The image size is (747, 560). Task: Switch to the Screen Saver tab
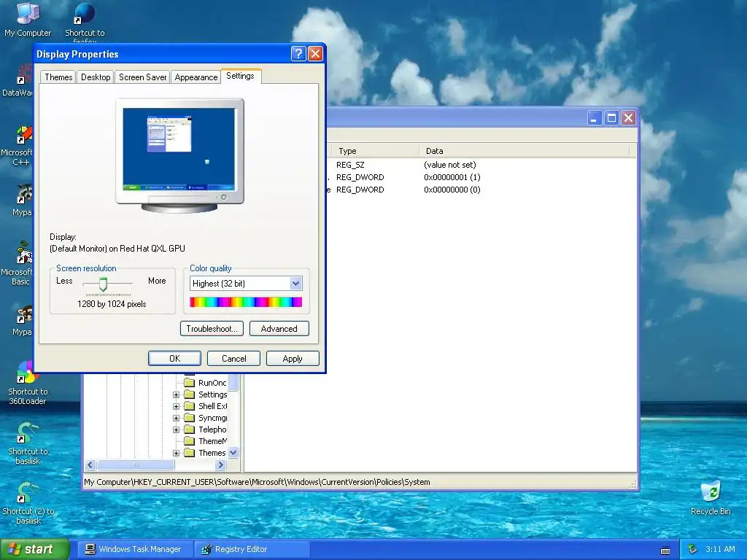(x=142, y=77)
